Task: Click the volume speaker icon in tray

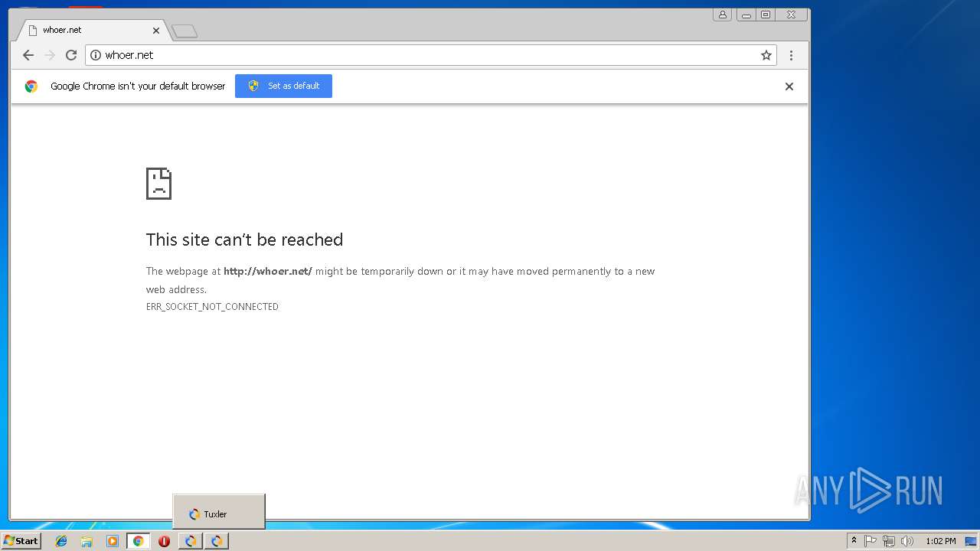Action: click(x=907, y=541)
